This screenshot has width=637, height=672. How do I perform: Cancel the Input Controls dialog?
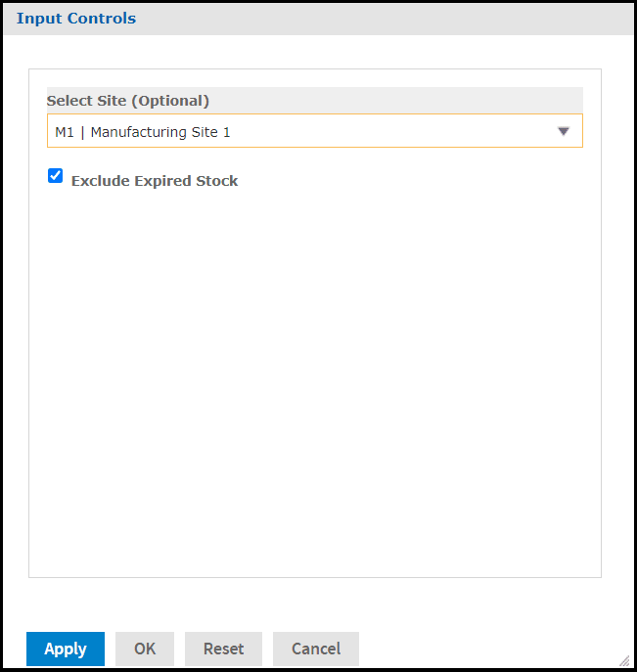coord(316,649)
